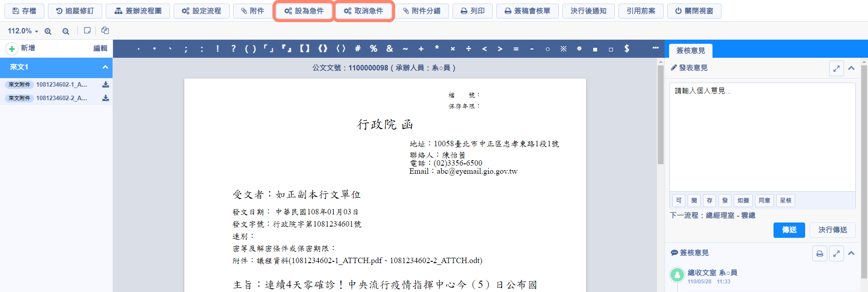Collapse the 發表意見 section
The width and height of the screenshot is (868, 292).
[851, 68]
